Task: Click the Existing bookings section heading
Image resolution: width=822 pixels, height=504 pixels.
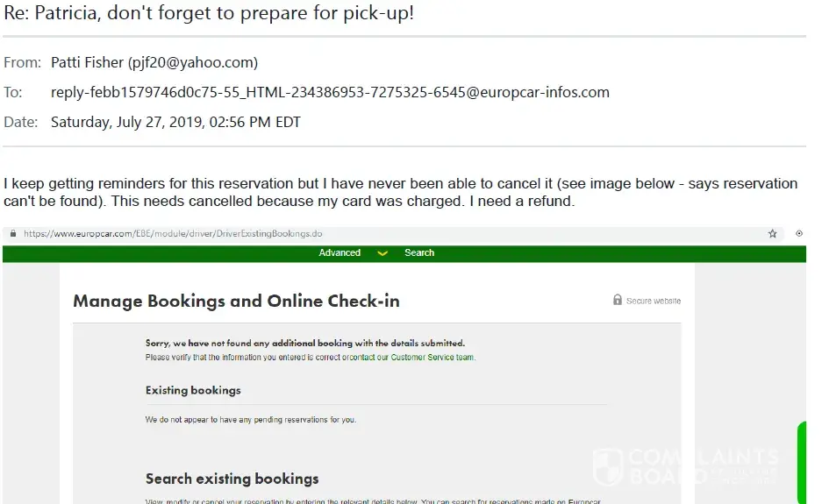Action: pos(193,390)
